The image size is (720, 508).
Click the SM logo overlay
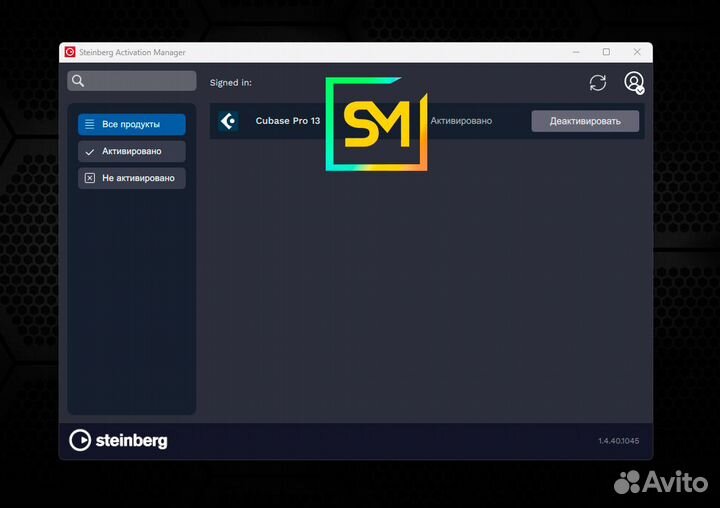click(376, 124)
